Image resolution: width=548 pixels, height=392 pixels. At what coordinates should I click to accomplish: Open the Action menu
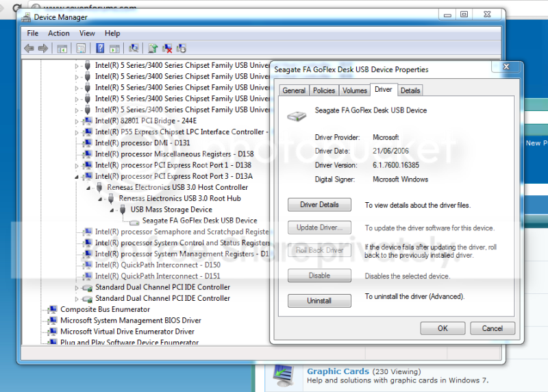tap(59, 33)
